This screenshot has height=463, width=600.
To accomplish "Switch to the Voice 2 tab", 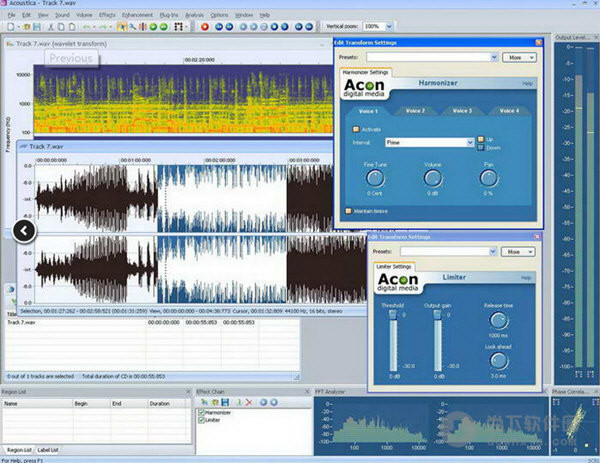I will coord(415,110).
